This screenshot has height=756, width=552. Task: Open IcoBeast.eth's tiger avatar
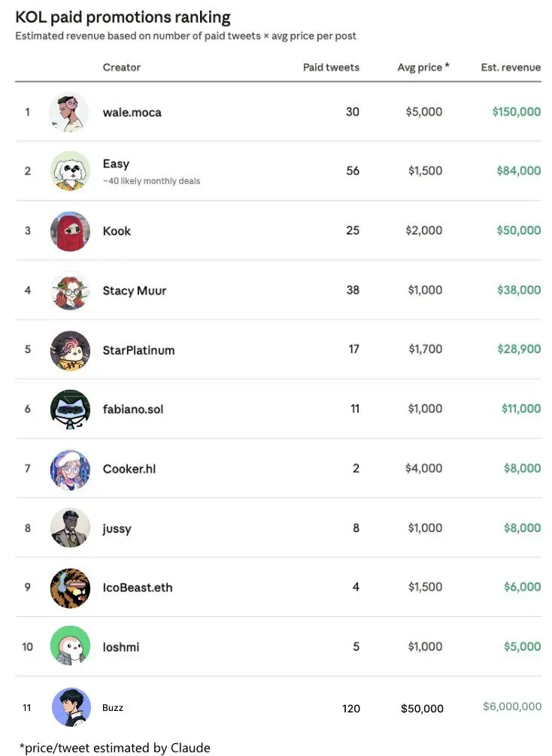pos(70,588)
